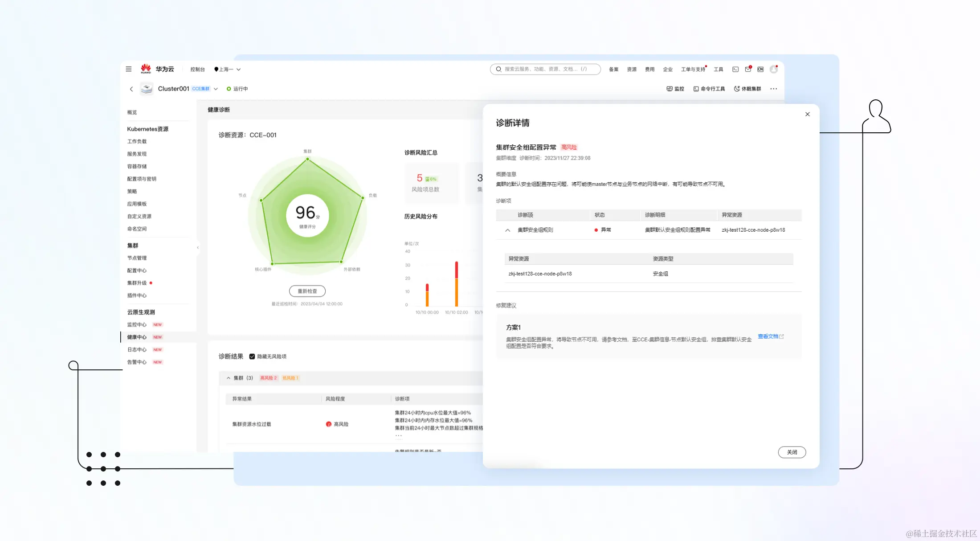Go to 节点管理 in the sidebar

point(137,258)
